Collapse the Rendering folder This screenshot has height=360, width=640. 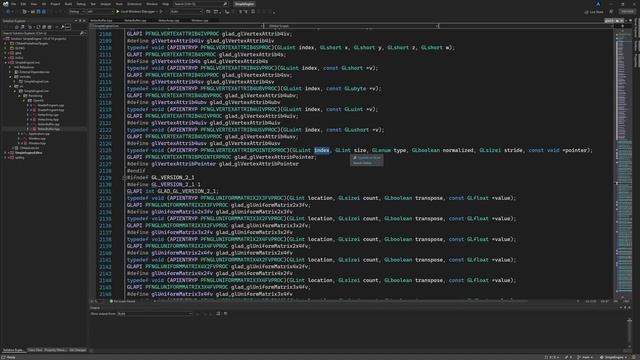click(19, 96)
